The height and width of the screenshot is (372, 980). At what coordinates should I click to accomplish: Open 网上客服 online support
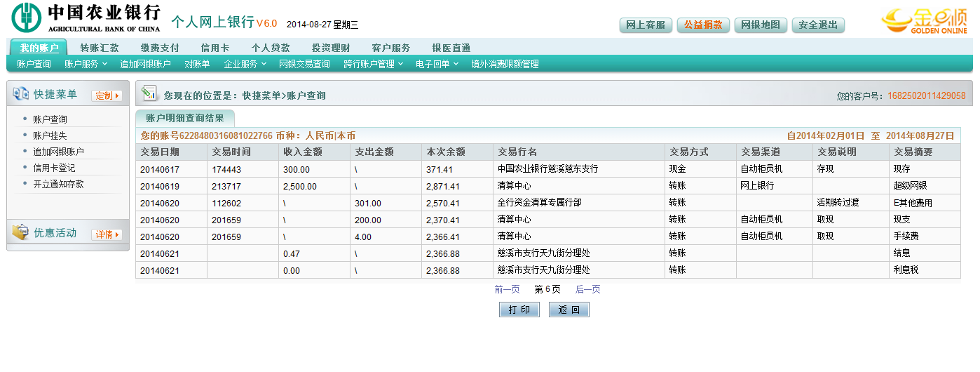coord(646,25)
